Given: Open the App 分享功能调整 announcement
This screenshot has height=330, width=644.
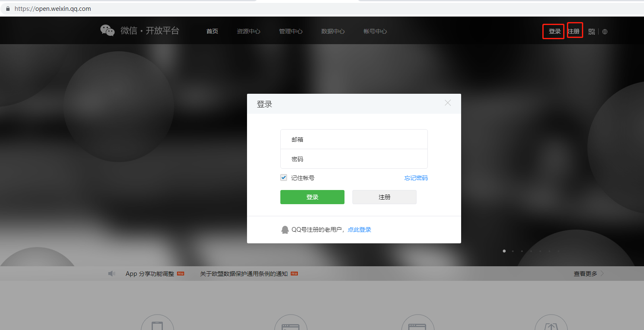Looking at the screenshot, I should point(150,274).
